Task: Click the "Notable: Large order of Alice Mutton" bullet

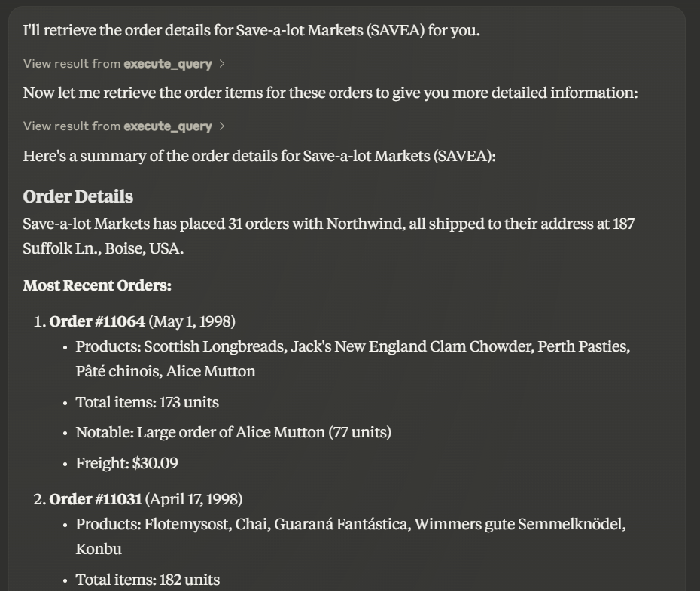Action: click(x=233, y=432)
